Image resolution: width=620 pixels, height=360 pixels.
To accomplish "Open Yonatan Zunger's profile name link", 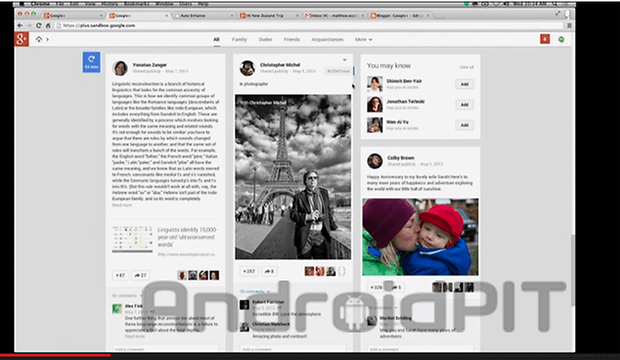I will pyautogui.click(x=149, y=65).
